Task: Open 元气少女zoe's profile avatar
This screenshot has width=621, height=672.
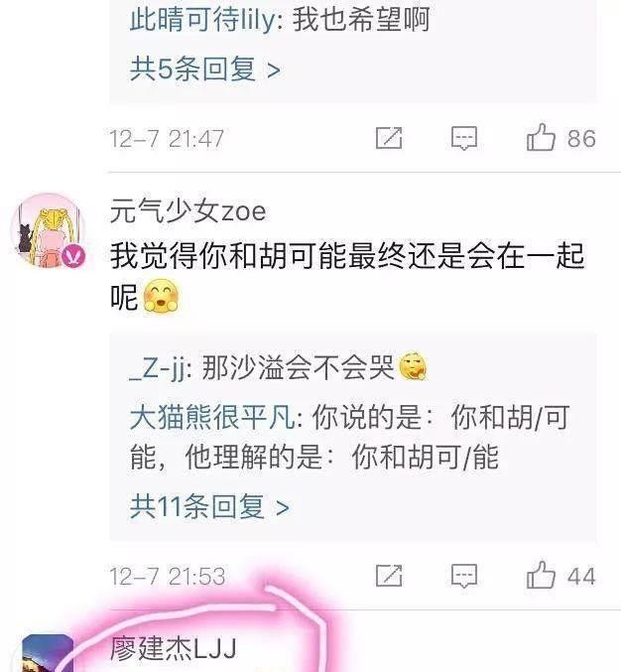Action: (x=49, y=231)
